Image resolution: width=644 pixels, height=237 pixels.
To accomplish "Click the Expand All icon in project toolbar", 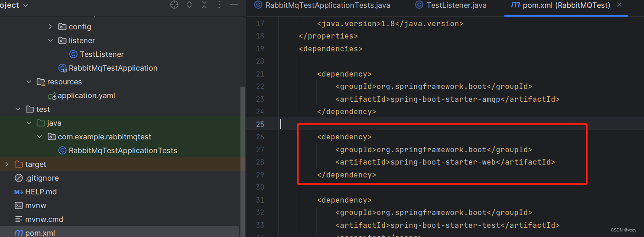I will [189, 5].
